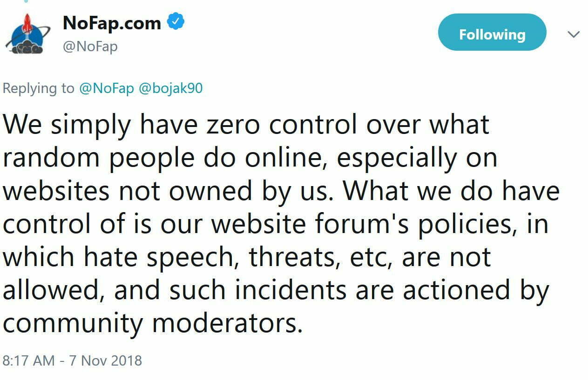
Task: Unfollow using the Following button
Action: [492, 34]
